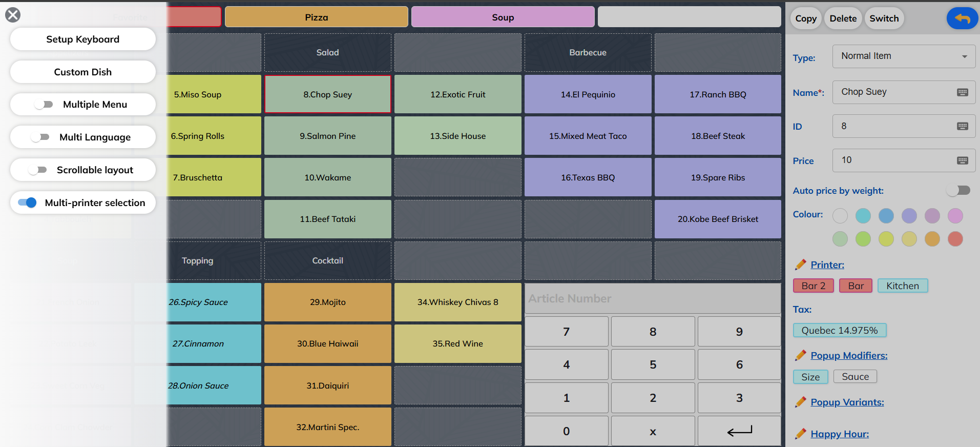
Task: Select the Quebec 14.975% tax tag
Action: [840, 331]
